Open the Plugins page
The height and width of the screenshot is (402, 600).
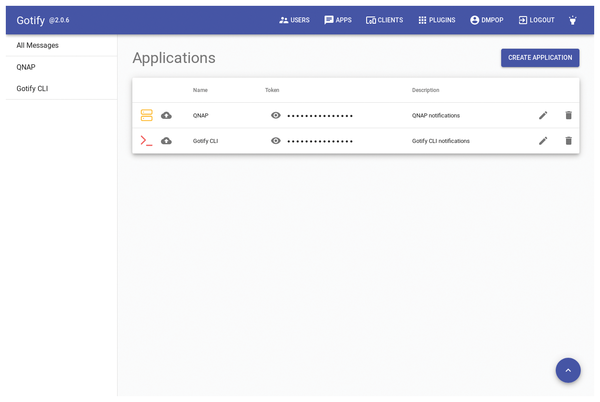click(437, 20)
